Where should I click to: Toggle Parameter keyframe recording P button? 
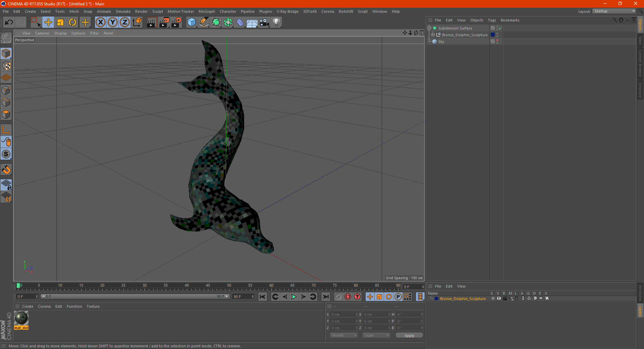398,297
